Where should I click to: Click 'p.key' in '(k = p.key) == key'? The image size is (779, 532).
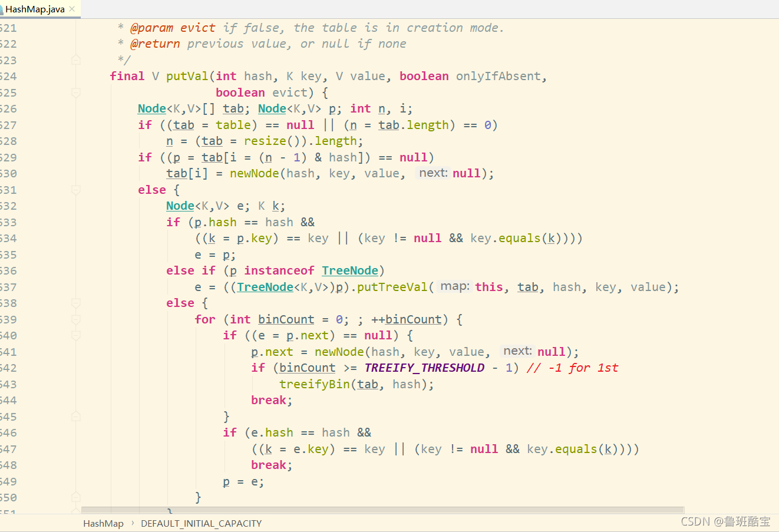click(x=255, y=238)
